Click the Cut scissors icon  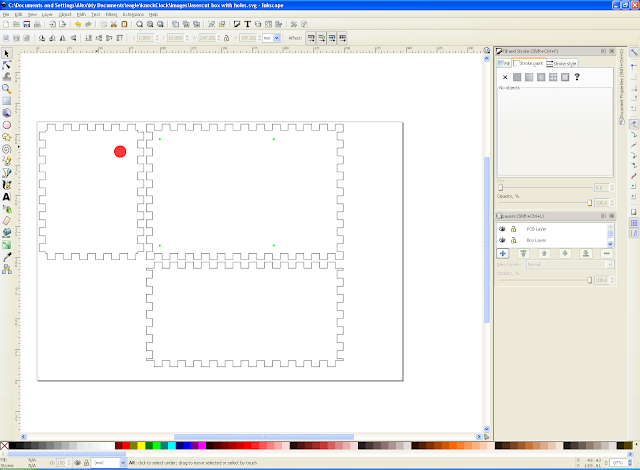tap(114, 24)
